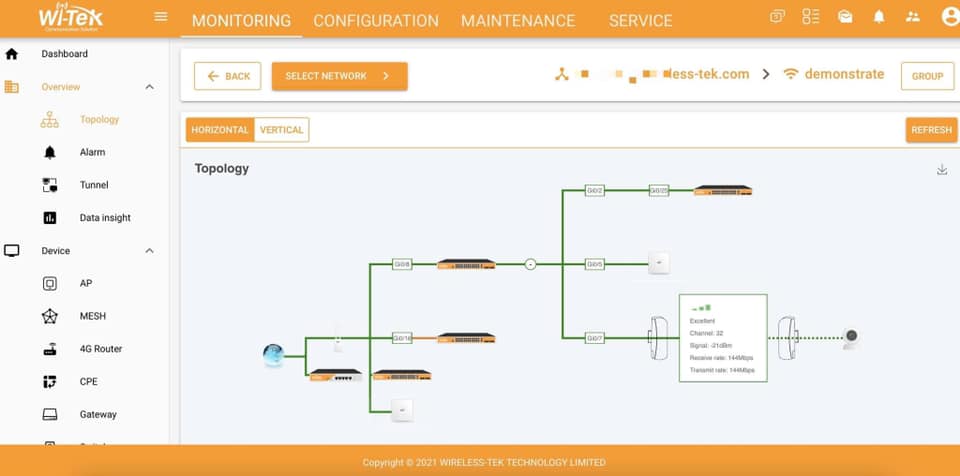Screen dimensions: 960x476
Task: Switch topology layout to Horizontal
Action: click(x=220, y=130)
